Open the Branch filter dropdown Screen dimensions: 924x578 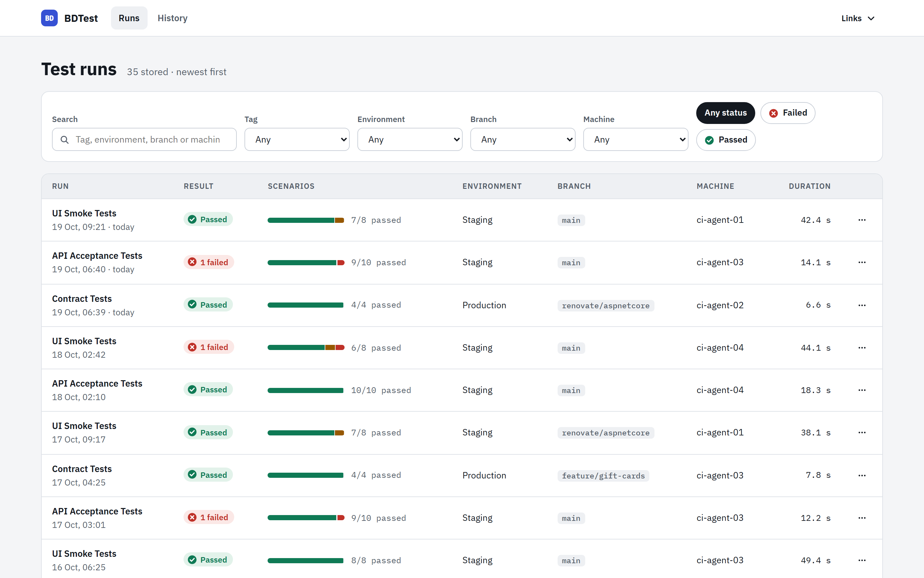click(523, 140)
